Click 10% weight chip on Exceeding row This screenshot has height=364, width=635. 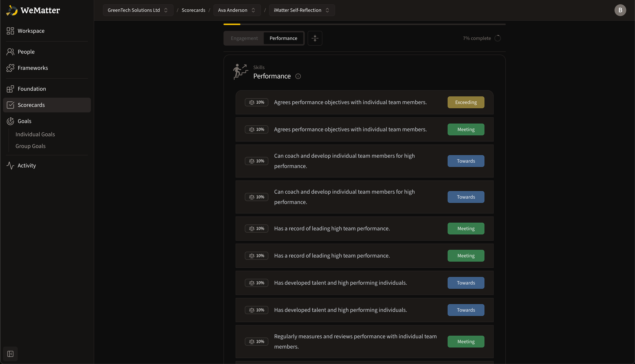pyautogui.click(x=256, y=102)
